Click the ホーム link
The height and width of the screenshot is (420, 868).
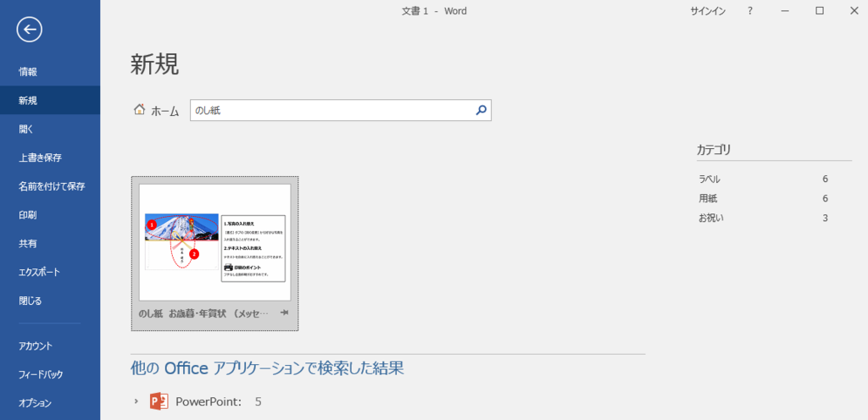click(165, 111)
